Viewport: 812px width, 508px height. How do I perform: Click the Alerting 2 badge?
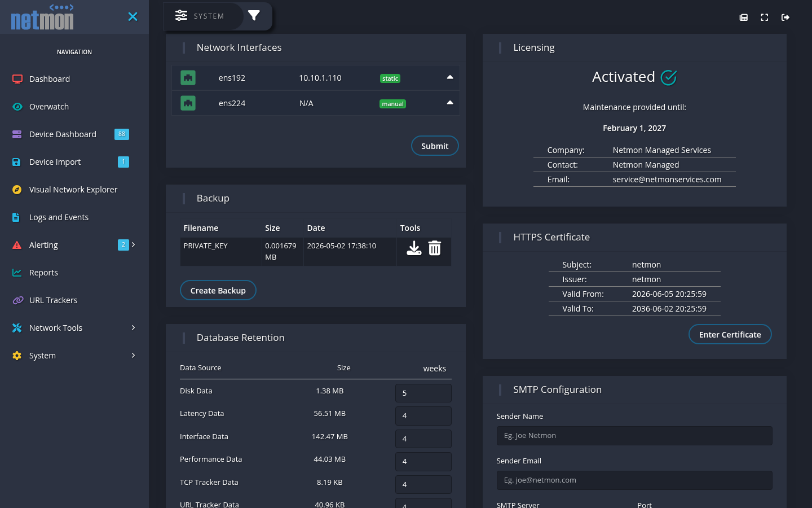click(x=123, y=245)
